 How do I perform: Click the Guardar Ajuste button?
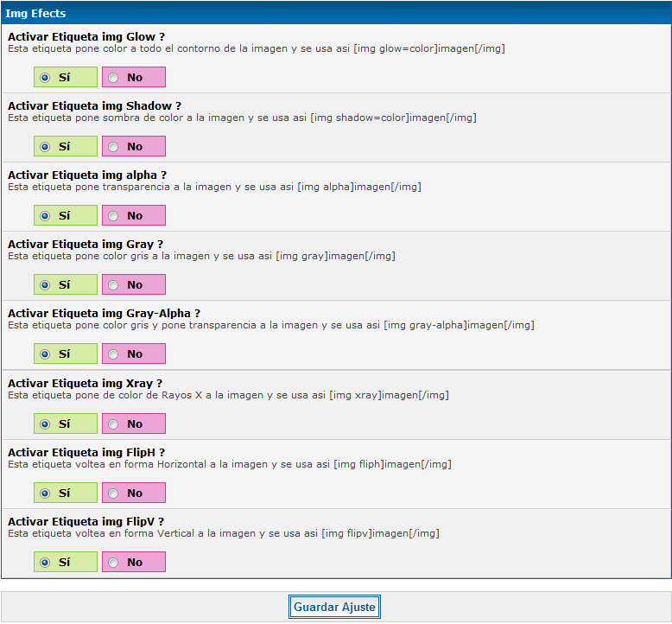334,607
